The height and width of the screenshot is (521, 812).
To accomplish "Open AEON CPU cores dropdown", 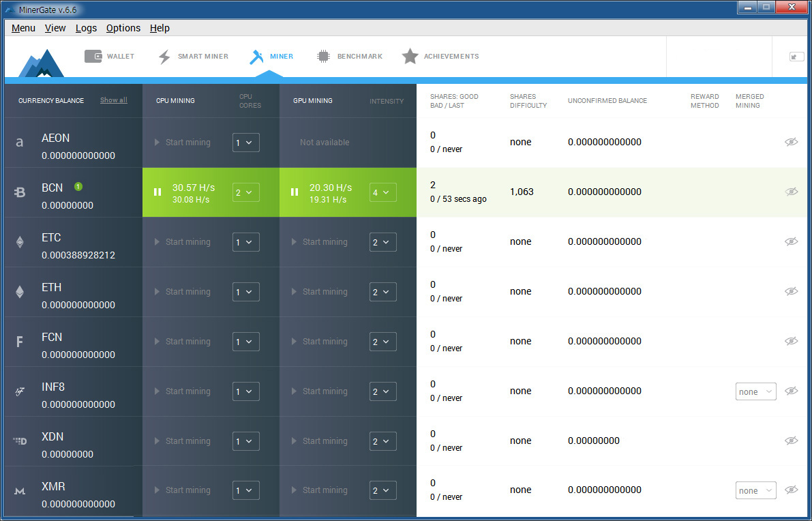I will click(x=246, y=143).
